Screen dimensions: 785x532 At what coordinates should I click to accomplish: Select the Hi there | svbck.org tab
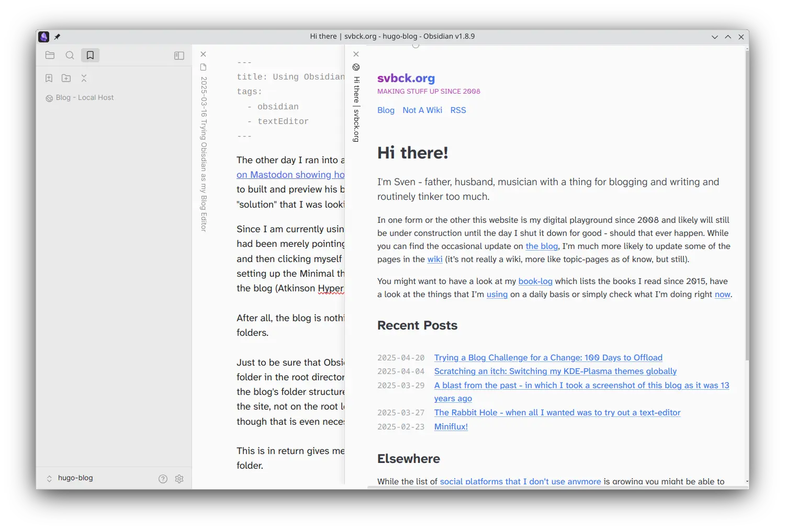(x=356, y=109)
